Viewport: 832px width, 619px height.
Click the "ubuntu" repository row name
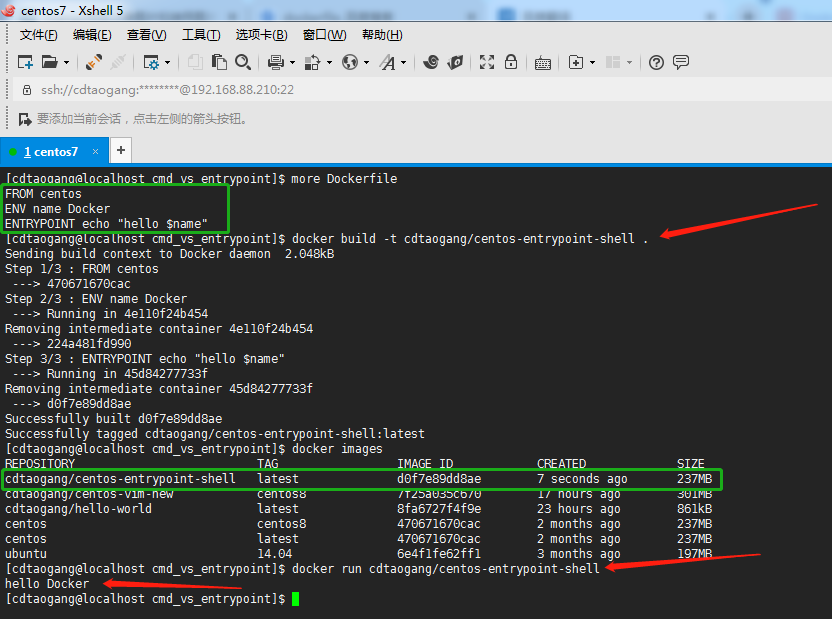pyautogui.click(x=26, y=554)
